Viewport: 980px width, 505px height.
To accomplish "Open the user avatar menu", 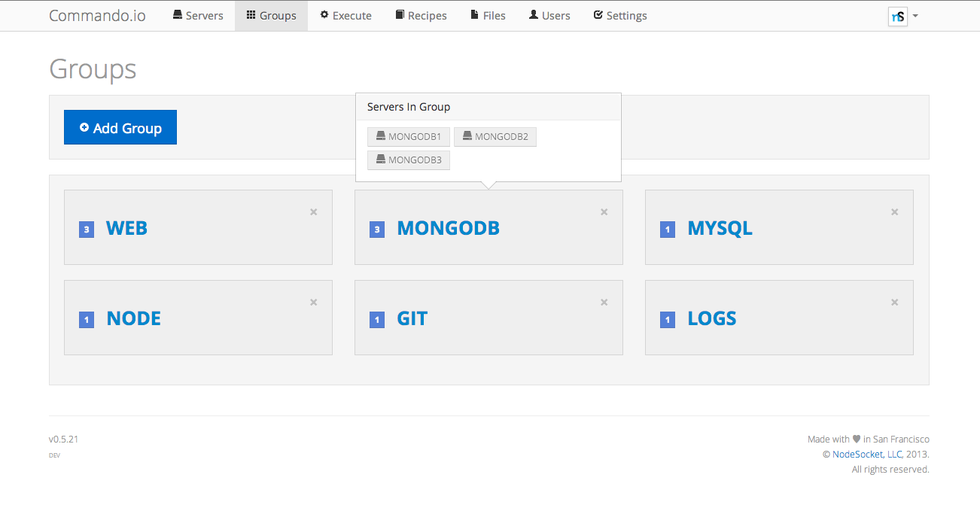I will pos(898,16).
